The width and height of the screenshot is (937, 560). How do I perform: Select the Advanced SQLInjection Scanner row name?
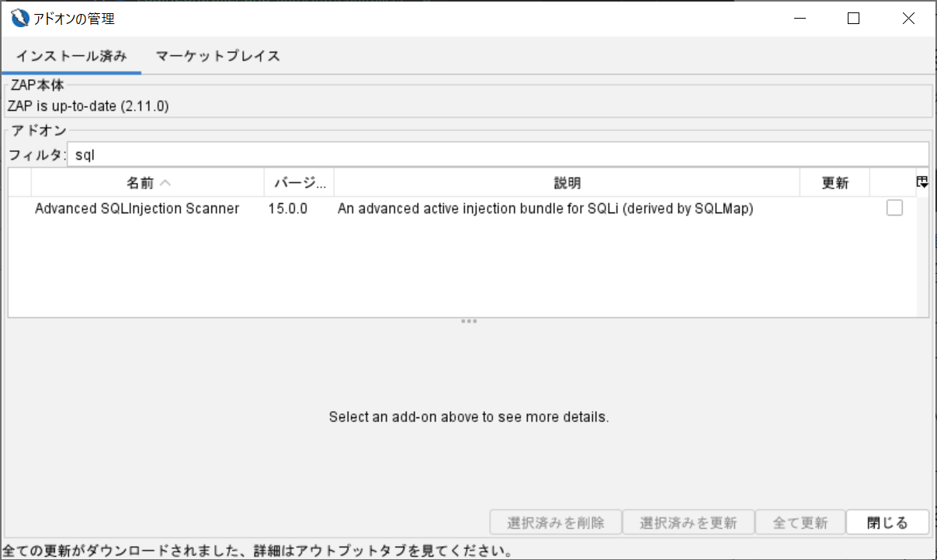(137, 209)
